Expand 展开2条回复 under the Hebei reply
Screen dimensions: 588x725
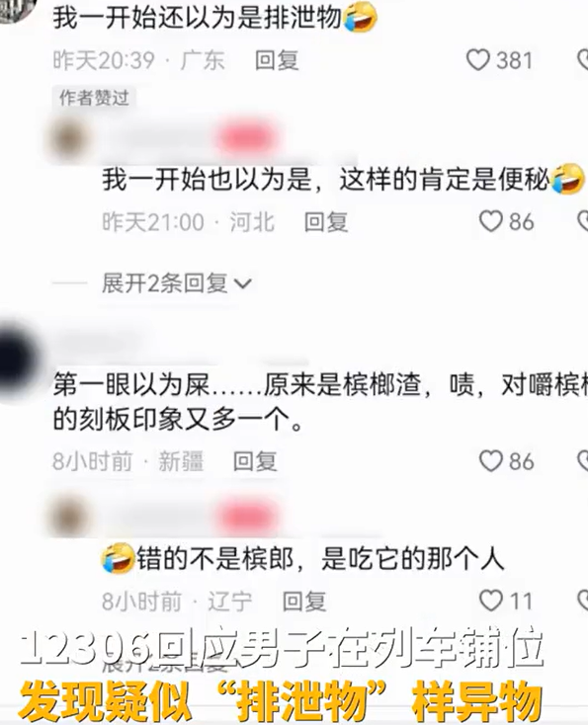tap(176, 282)
